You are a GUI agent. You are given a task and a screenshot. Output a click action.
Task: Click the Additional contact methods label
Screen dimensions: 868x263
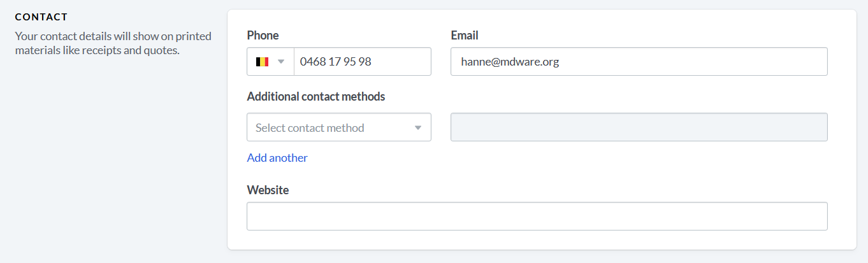click(316, 97)
